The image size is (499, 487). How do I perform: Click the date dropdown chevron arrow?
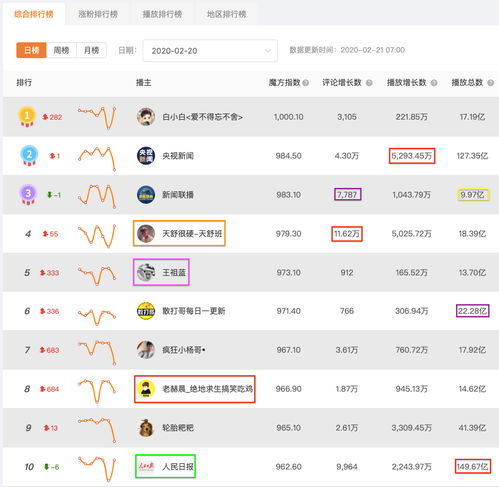(x=267, y=51)
